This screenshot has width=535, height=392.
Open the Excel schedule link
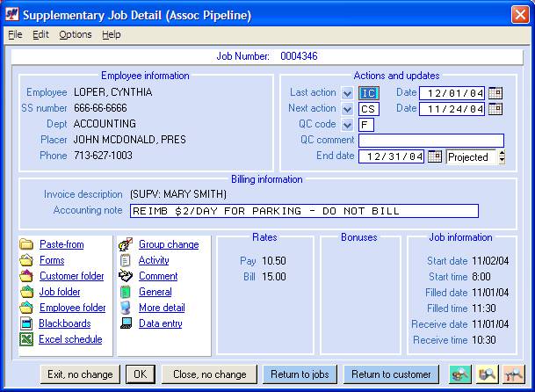(x=70, y=339)
